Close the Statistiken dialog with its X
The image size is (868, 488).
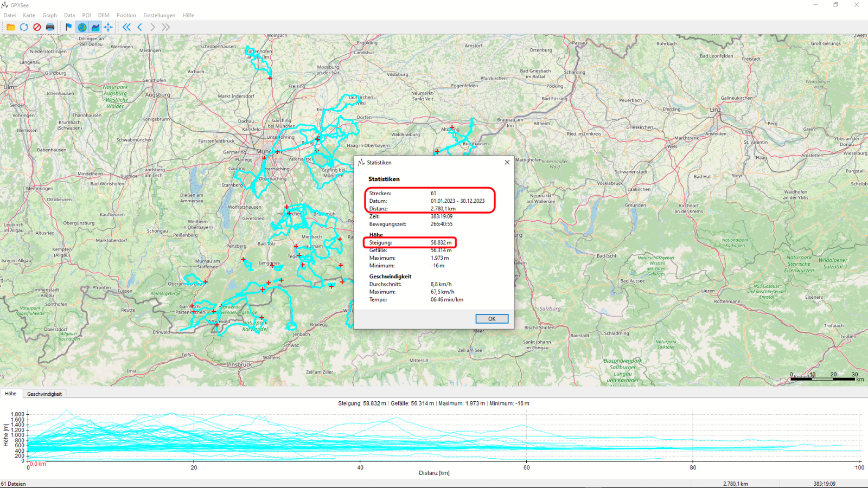(x=507, y=162)
